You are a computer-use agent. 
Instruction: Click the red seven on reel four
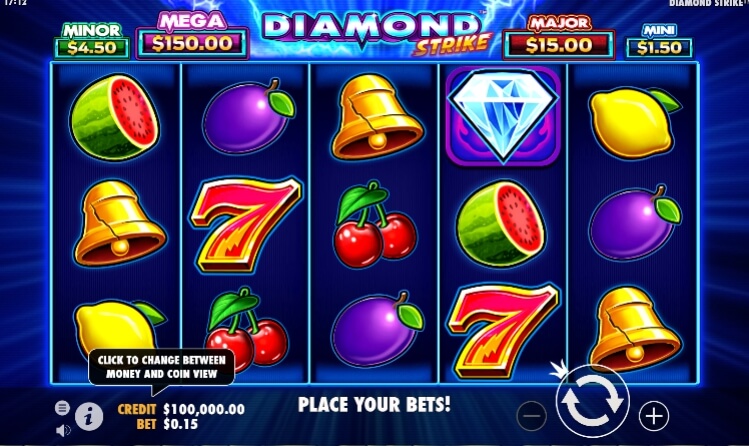click(503, 330)
